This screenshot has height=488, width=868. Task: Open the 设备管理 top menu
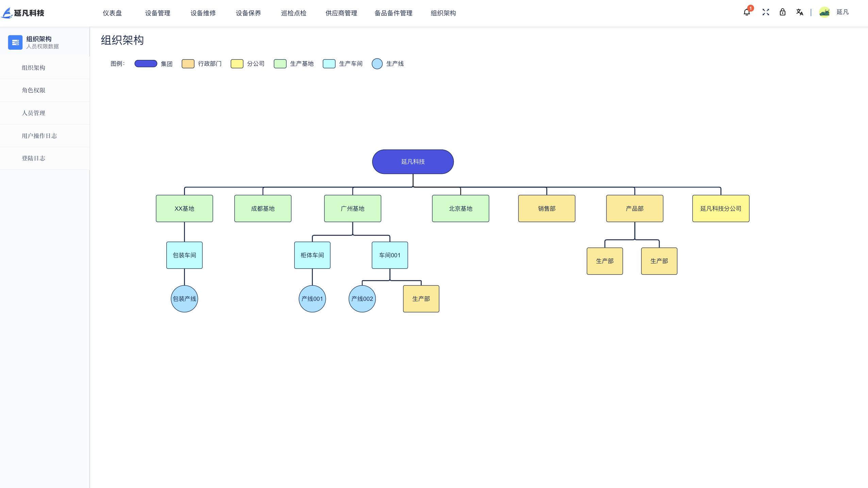tap(157, 13)
